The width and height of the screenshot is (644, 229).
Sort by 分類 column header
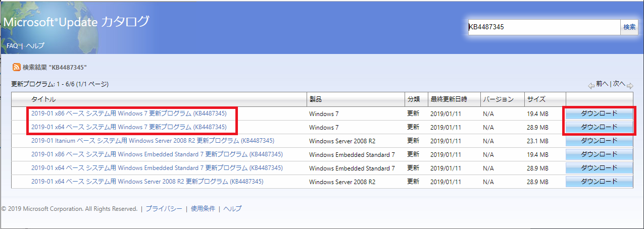pyautogui.click(x=413, y=99)
